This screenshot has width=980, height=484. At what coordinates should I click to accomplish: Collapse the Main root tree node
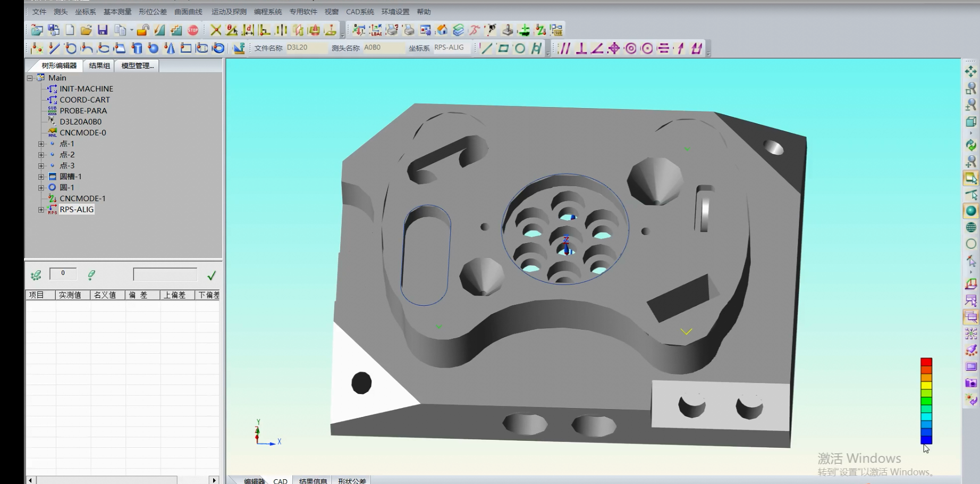30,78
